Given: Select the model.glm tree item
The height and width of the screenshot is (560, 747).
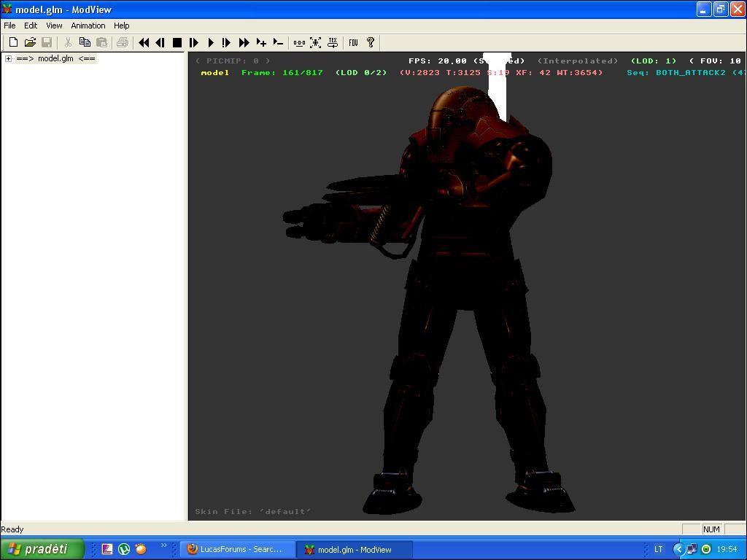Looking at the screenshot, I should [x=55, y=58].
